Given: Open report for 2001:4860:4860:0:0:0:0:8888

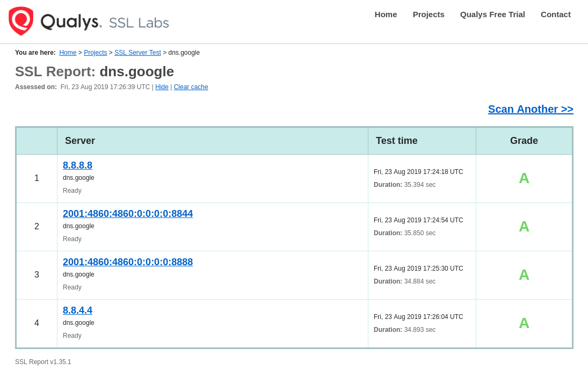Looking at the screenshot, I should coord(128,262).
